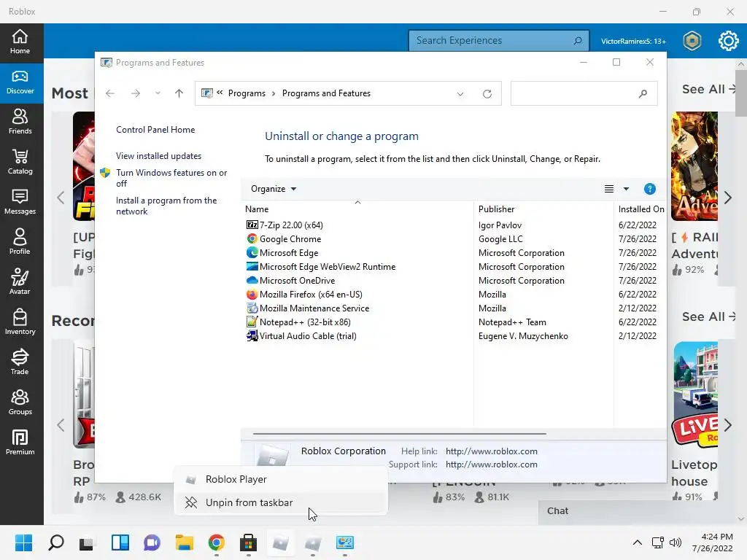The height and width of the screenshot is (560, 747).
Task: Click the Programs breadcrumb in address bar
Action: (x=247, y=93)
